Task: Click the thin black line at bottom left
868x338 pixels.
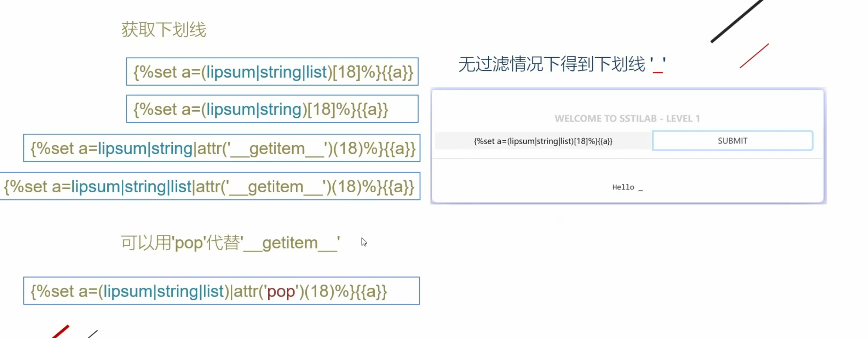Action: (93, 334)
